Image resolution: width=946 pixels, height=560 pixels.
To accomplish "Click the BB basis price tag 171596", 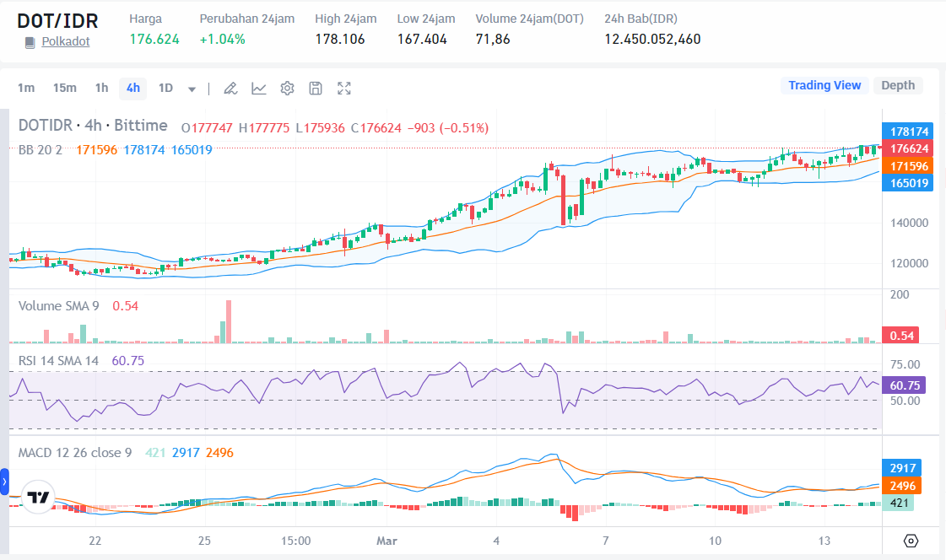I will click(909, 166).
